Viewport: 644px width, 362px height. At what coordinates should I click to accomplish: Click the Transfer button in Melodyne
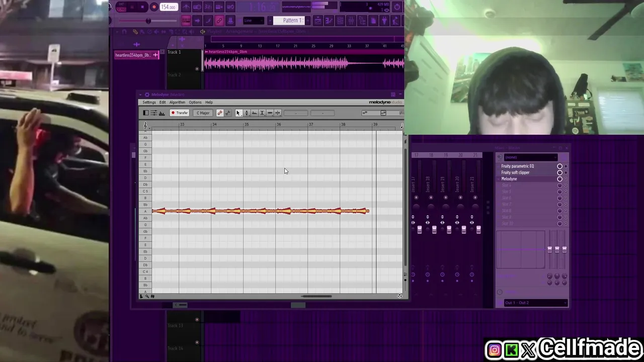(179, 113)
